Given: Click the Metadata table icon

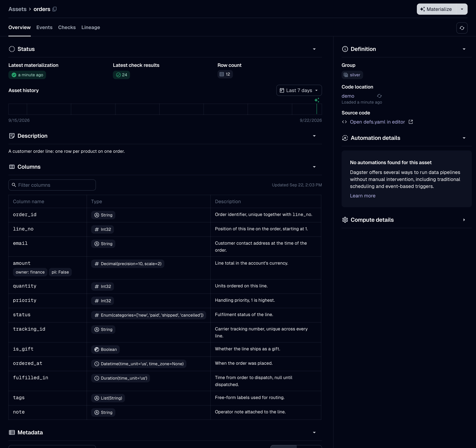Looking at the screenshot, I should 12,432.
